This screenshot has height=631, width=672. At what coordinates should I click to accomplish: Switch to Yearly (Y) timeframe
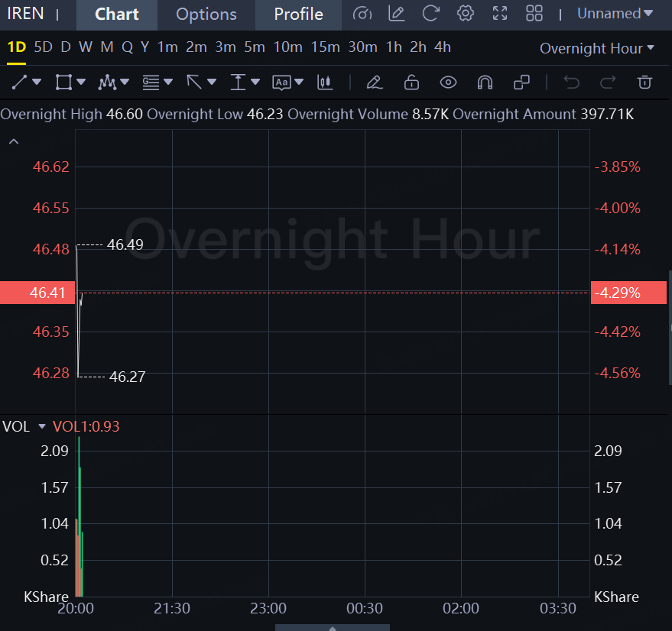(144, 47)
